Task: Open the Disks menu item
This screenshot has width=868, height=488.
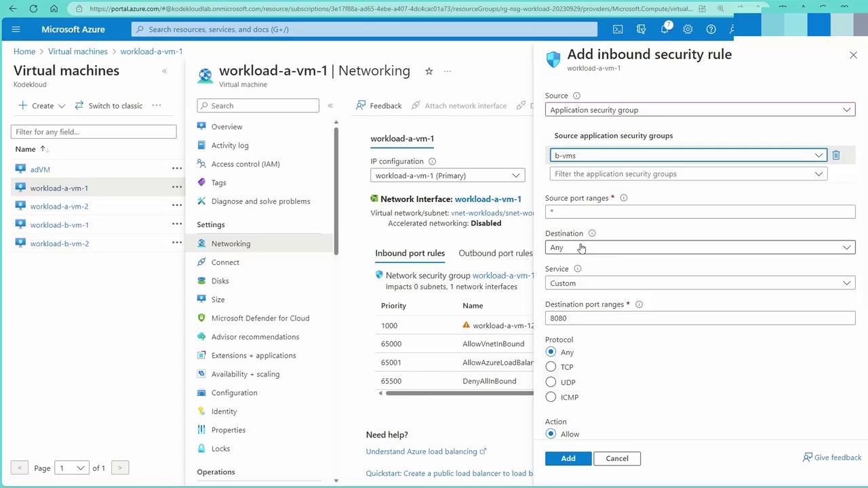Action: 220,281
